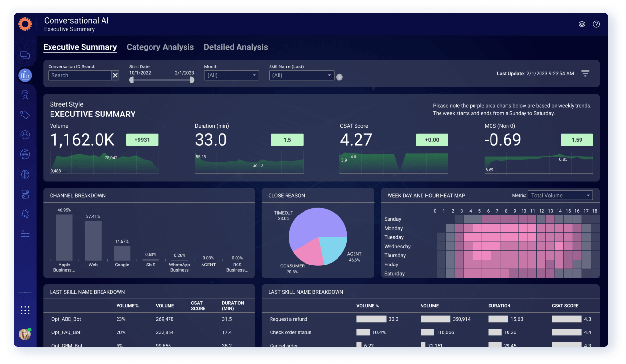Switch to the Executive Summary tab
The width and height of the screenshot is (626, 364).
[80, 47]
